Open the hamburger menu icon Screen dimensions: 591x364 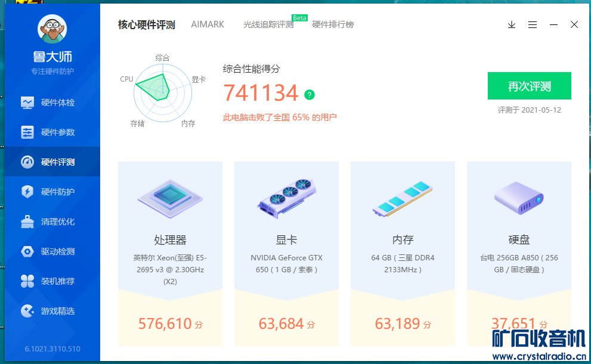(x=532, y=25)
